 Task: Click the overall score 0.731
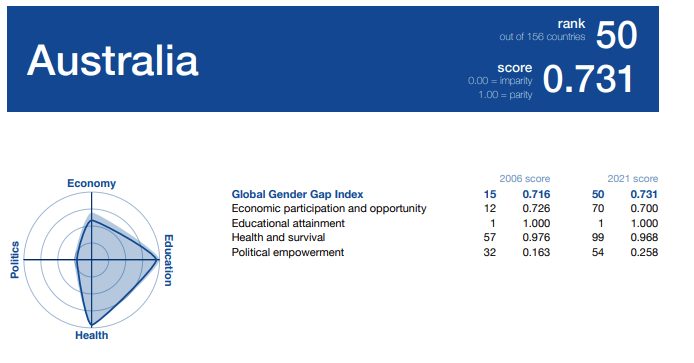(x=588, y=79)
